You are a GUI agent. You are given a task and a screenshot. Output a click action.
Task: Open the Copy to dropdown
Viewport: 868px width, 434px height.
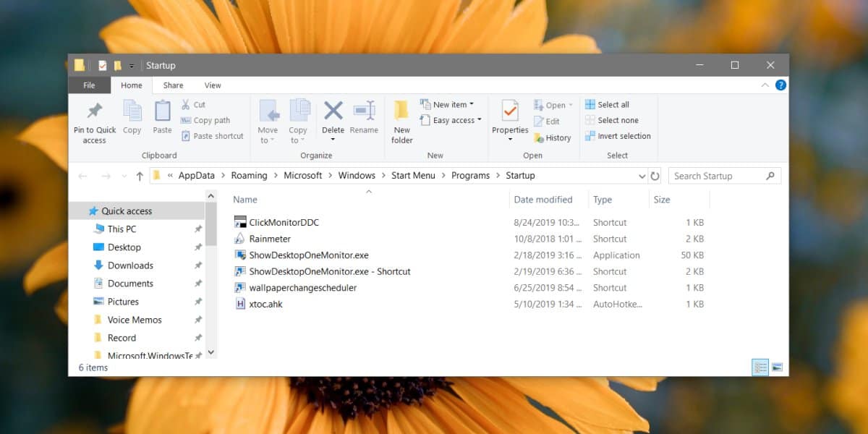pyautogui.click(x=298, y=135)
